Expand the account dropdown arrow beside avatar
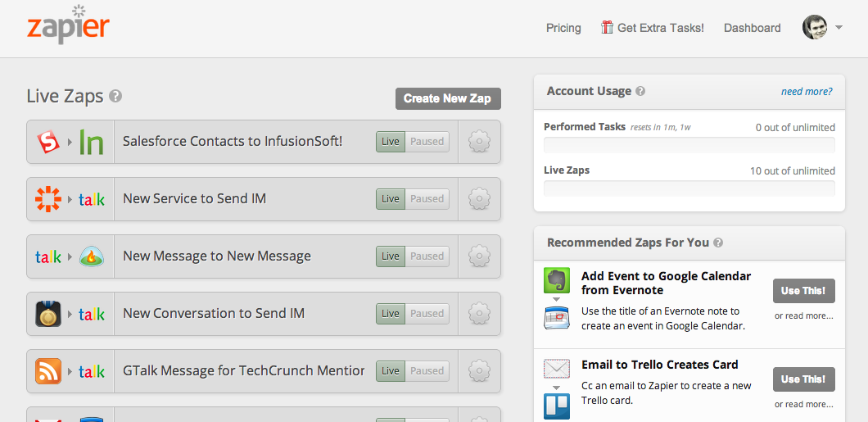Screen dimensions: 868x422 point(838,27)
